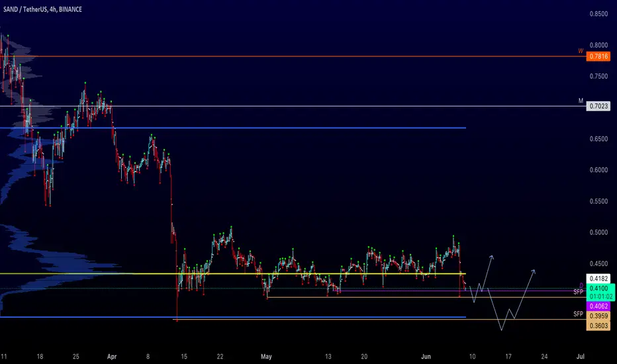
Task: Select the white 0.7023 monthly price tag
Action: pyautogui.click(x=598, y=106)
